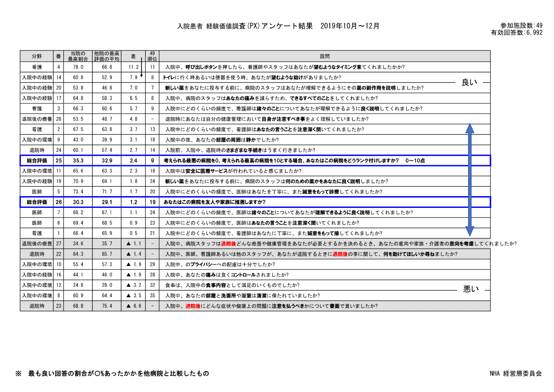Click the 部屋の周囲は静かでしたか question text
The width and height of the screenshot is (554, 392).
222,140
